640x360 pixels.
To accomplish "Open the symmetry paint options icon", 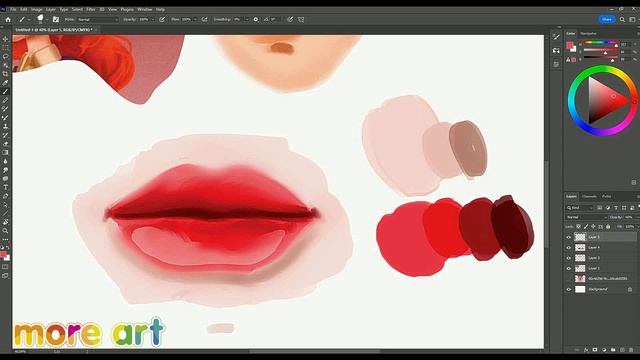I will pyautogui.click(x=301, y=19).
